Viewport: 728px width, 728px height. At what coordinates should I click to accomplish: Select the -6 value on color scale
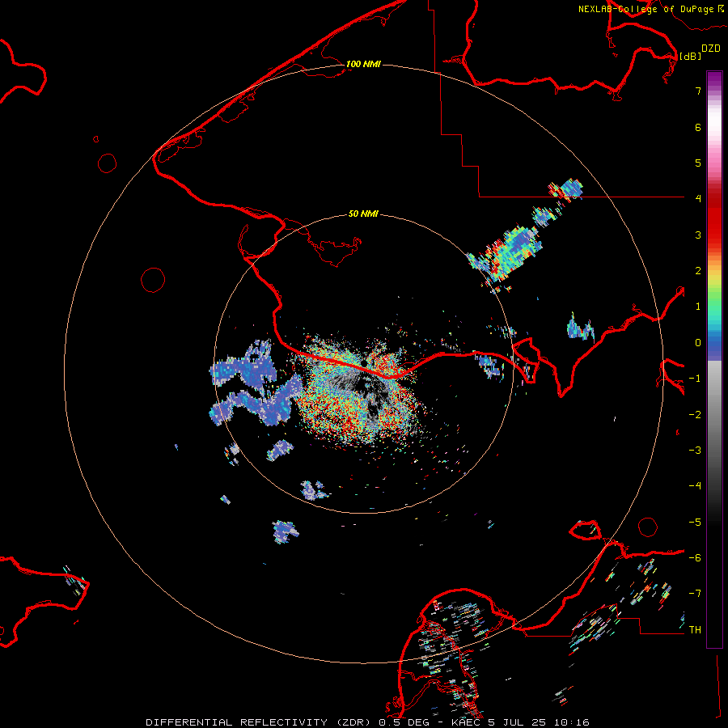click(695, 558)
